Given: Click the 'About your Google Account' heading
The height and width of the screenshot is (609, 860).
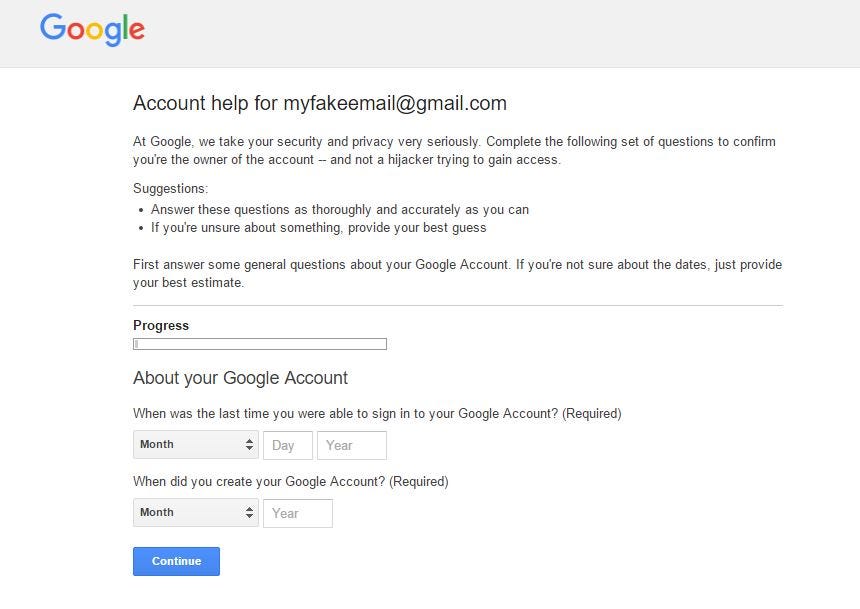Looking at the screenshot, I should click(240, 378).
